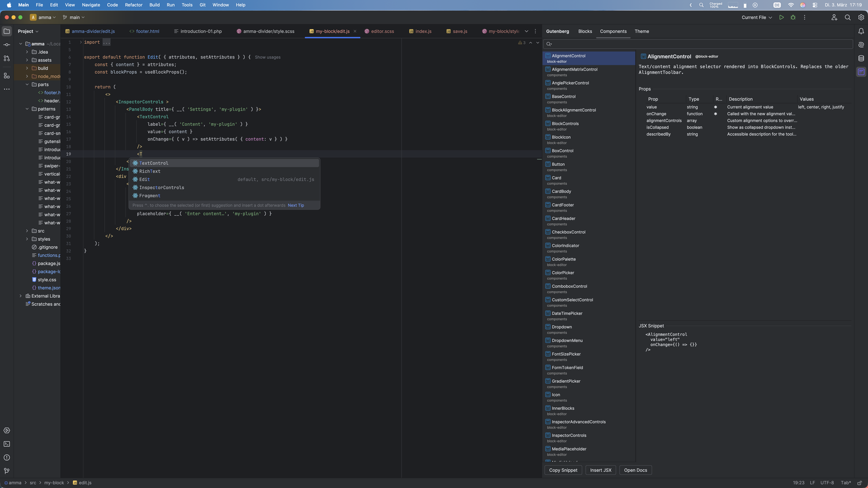This screenshot has width=868, height=488.
Task: Open the Problems tool window
Action: tap(7, 458)
